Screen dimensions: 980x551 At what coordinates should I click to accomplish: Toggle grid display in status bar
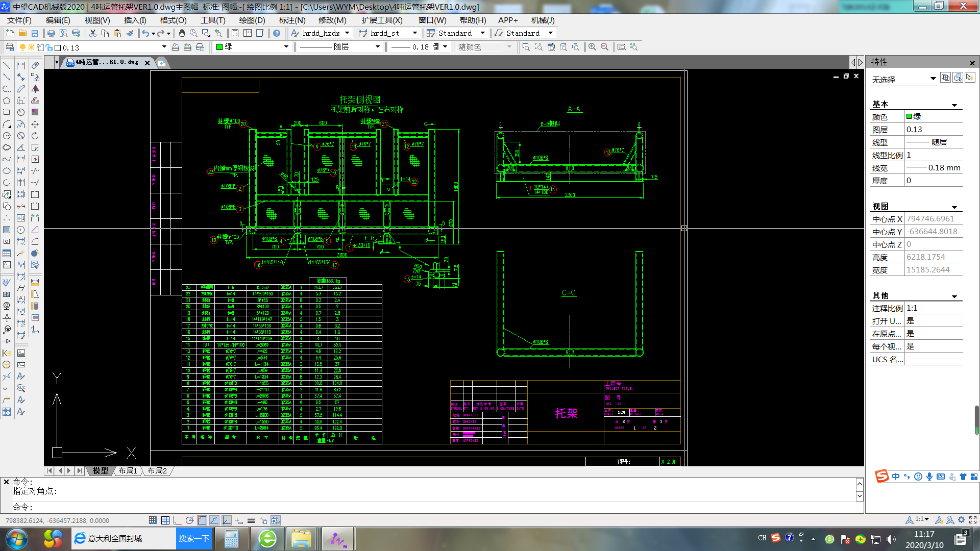[165, 520]
